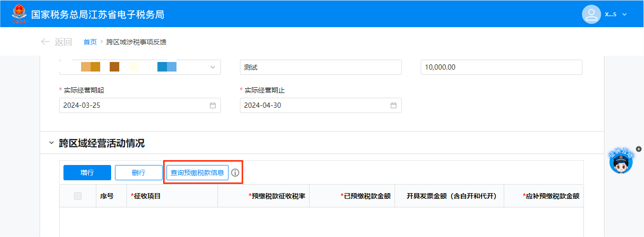This screenshot has width=644, height=237.
Task: Open calendar icon for 实际经营期止
Action: pyautogui.click(x=394, y=105)
